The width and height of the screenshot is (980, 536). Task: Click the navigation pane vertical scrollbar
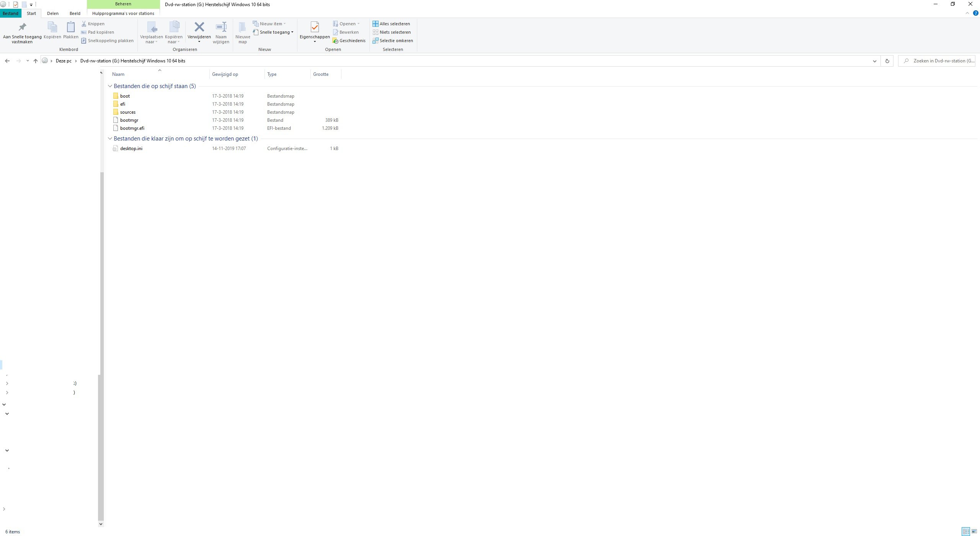point(101,268)
